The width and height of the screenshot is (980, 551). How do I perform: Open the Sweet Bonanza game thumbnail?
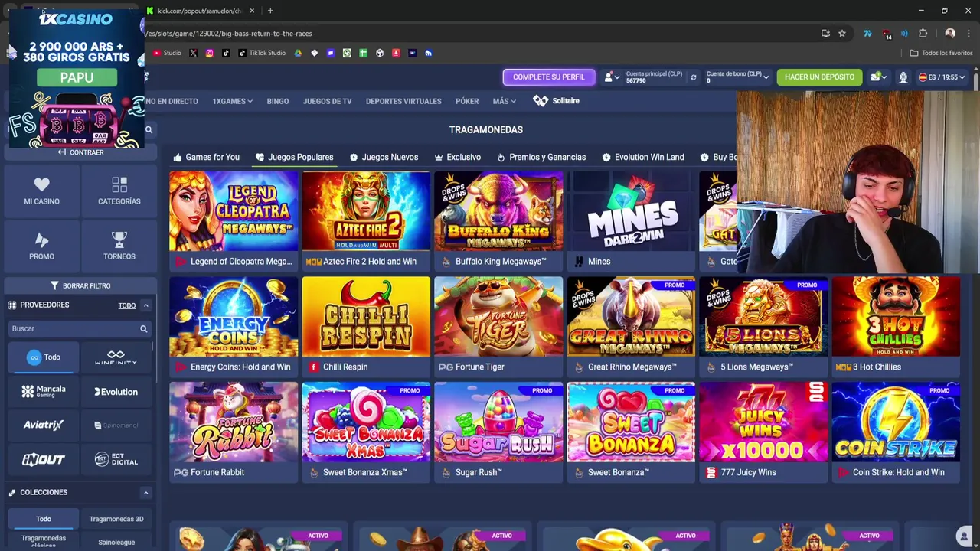pyautogui.click(x=631, y=422)
